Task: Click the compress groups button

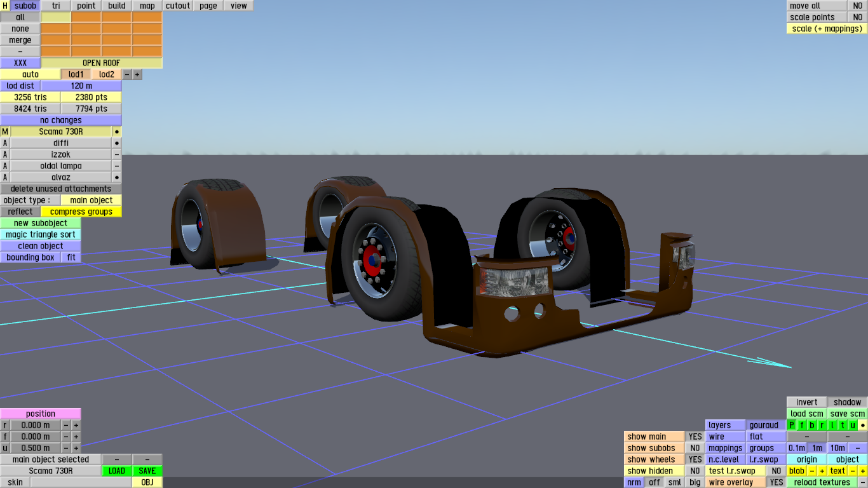Action: point(81,212)
